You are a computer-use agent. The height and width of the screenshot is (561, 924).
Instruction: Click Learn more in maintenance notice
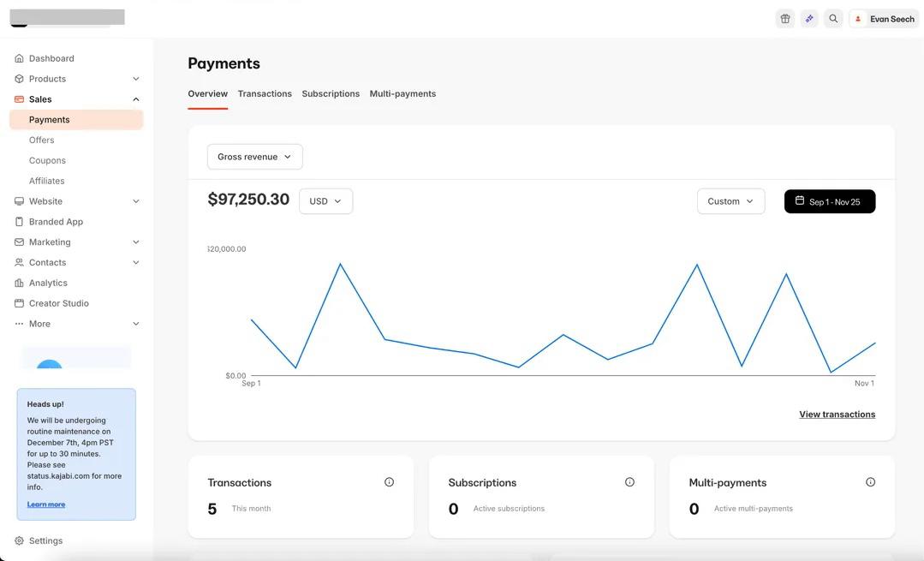(x=46, y=504)
